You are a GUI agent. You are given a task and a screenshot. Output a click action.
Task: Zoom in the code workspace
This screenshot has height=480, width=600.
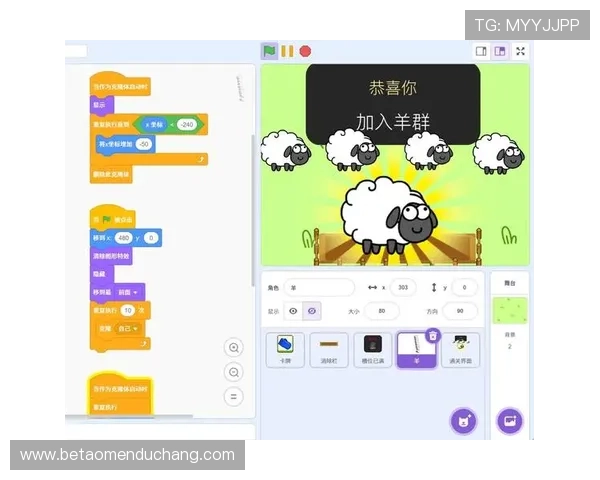(234, 348)
